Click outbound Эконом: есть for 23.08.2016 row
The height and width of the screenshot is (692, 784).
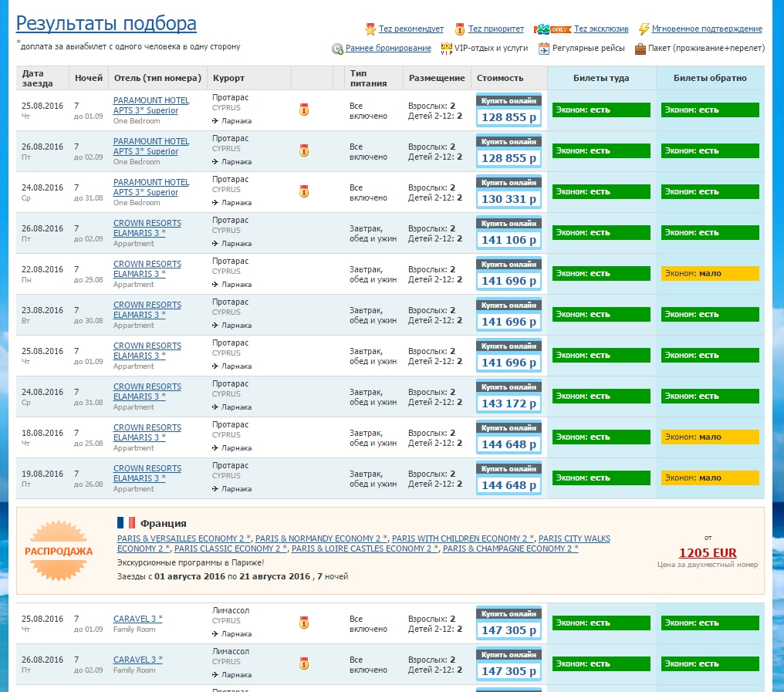(x=601, y=315)
